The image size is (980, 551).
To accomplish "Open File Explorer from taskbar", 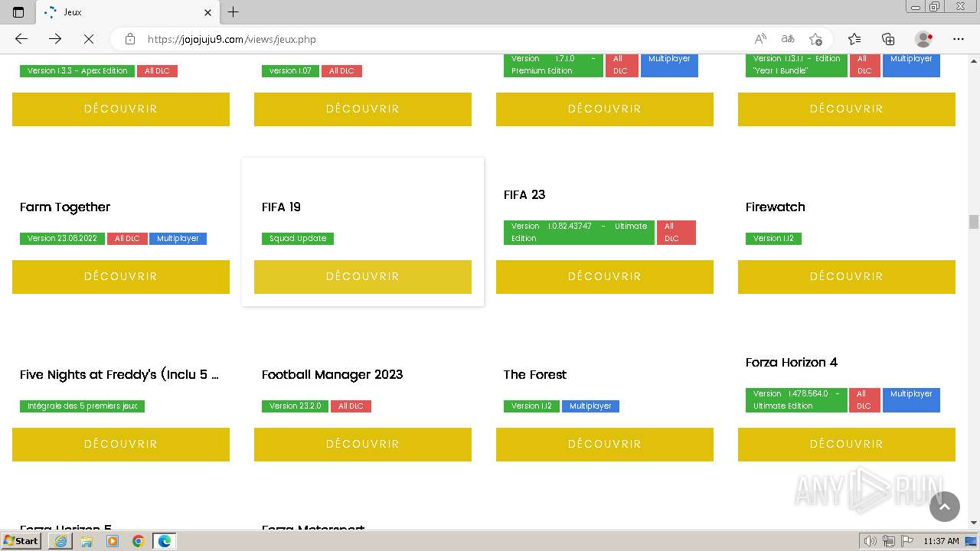I will (87, 541).
